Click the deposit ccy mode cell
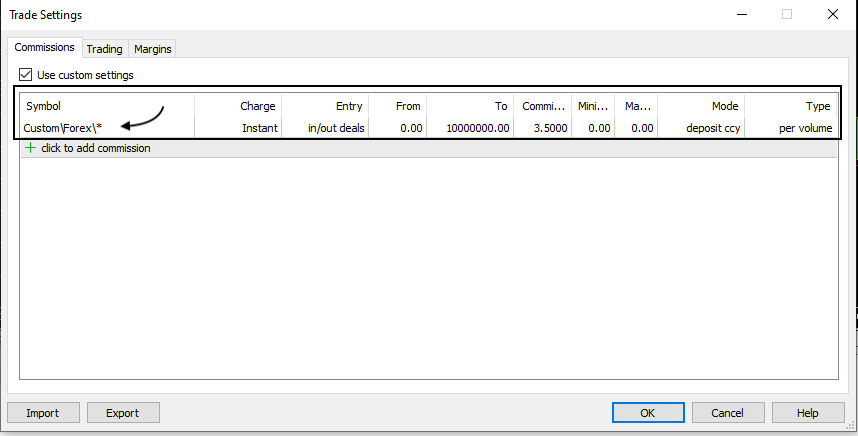 pos(711,128)
